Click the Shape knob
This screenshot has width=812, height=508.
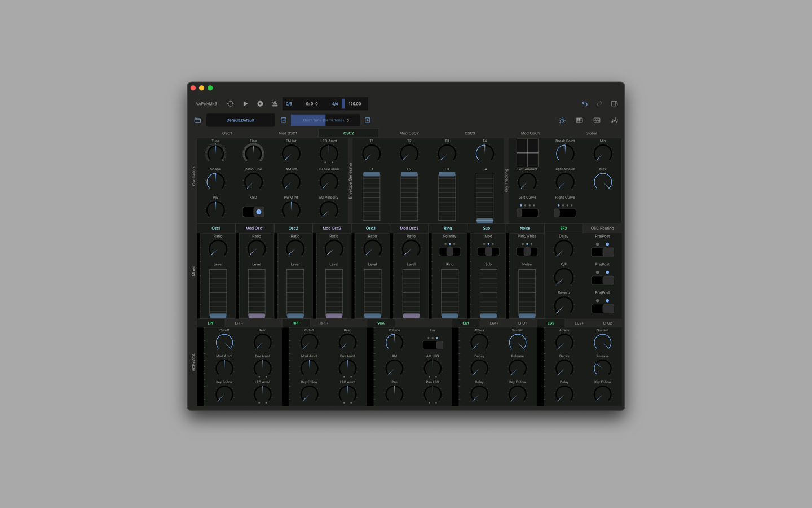point(215,182)
